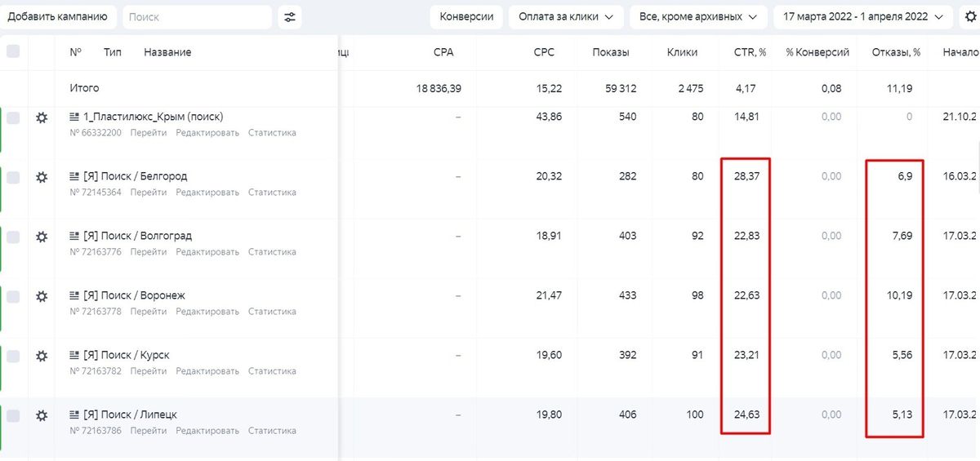Open the Оплата за клики dropdown

tap(566, 16)
